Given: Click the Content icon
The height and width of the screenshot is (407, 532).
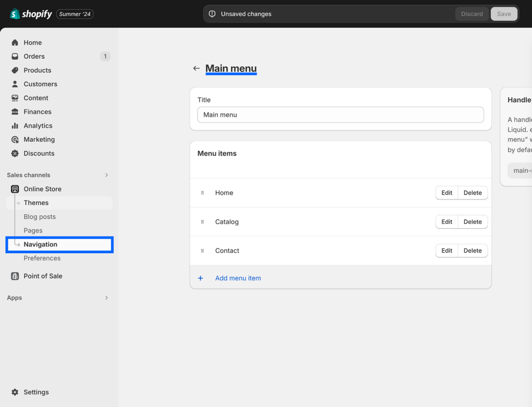Looking at the screenshot, I should click(x=15, y=98).
